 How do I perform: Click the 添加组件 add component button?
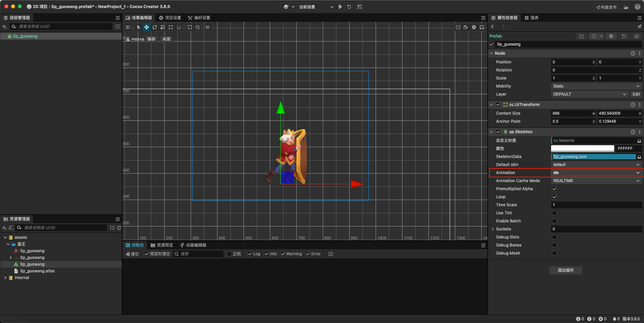(x=566, y=270)
